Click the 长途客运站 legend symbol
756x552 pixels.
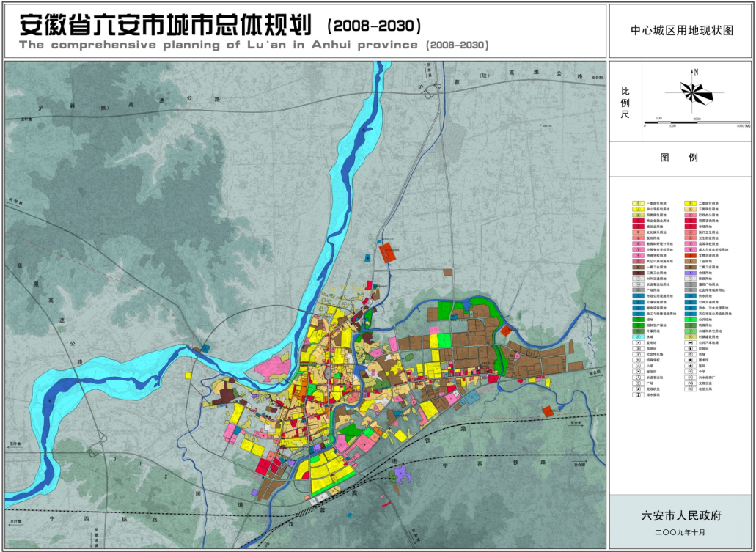[x=639, y=378]
